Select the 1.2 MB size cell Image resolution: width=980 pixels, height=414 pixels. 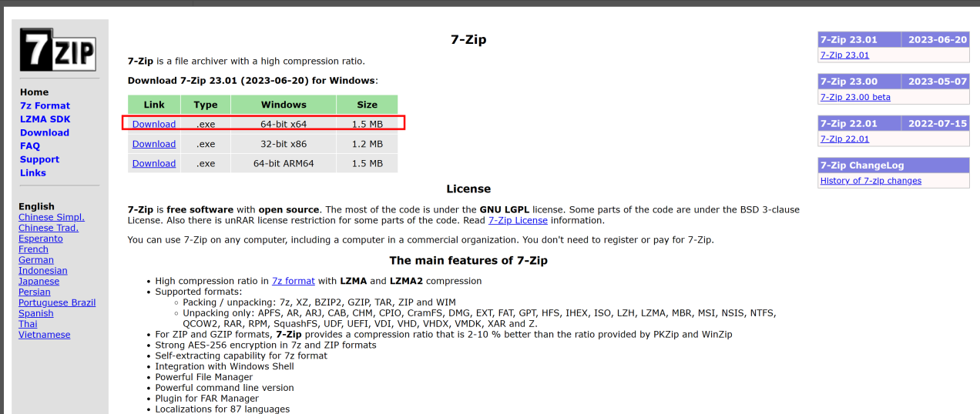367,144
